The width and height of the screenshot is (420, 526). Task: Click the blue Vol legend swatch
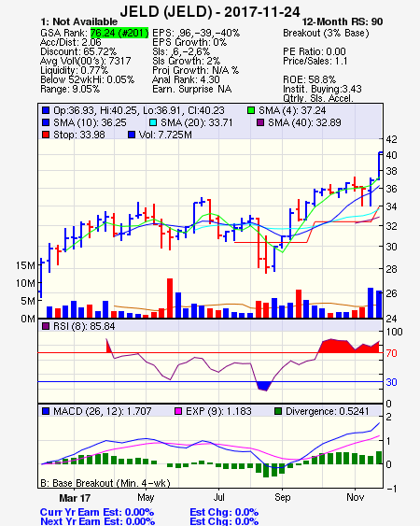(132, 135)
